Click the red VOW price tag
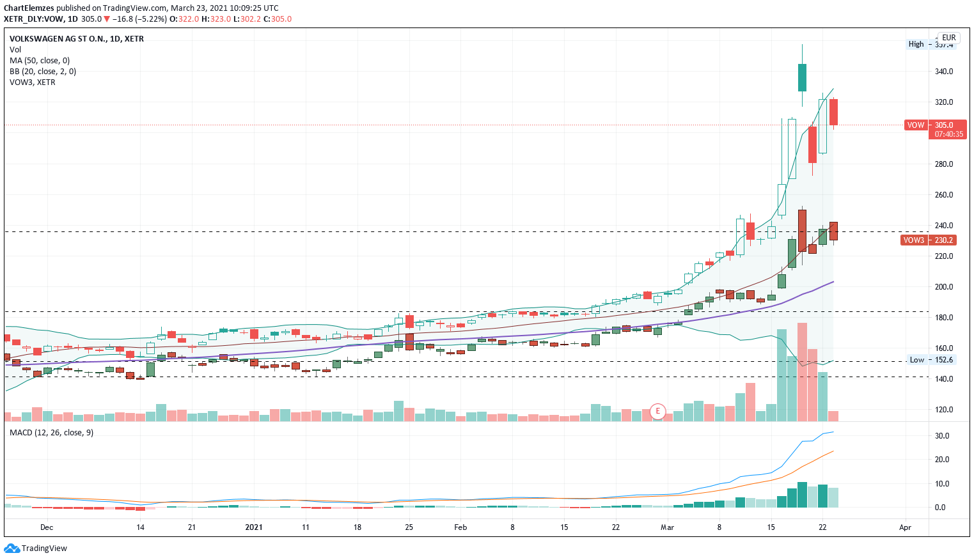Screen dimensions: 974x560 point(916,125)
